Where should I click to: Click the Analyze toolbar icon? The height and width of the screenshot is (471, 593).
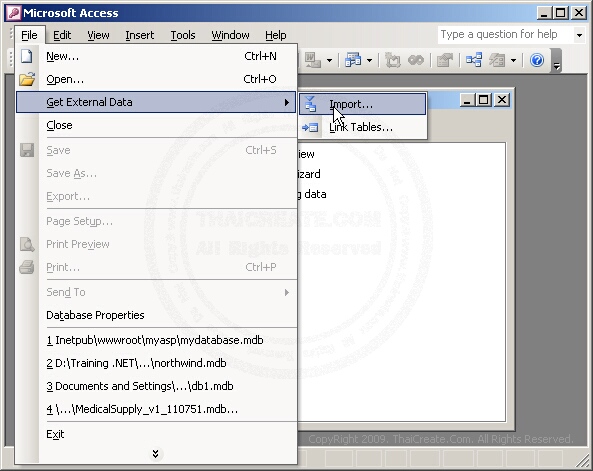point(353,60)
